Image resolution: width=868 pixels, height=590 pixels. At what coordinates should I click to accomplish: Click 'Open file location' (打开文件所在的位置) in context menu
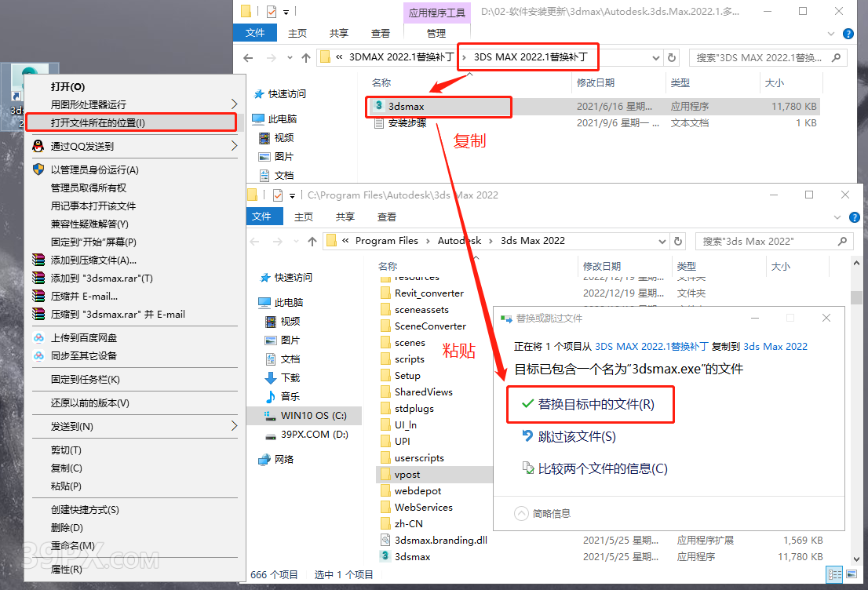pos(131,123)
